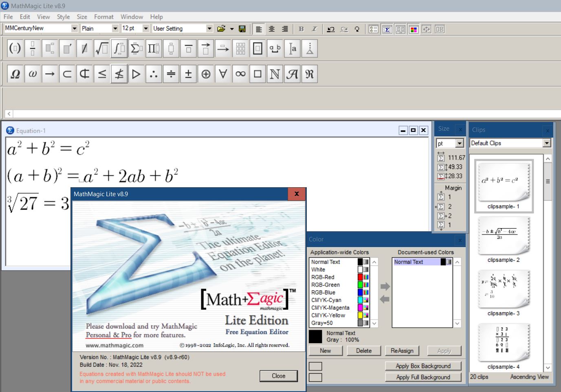Toggle right alignment in the toolbar
Viewport: 561px width, 392px height.
coord(285,29)
